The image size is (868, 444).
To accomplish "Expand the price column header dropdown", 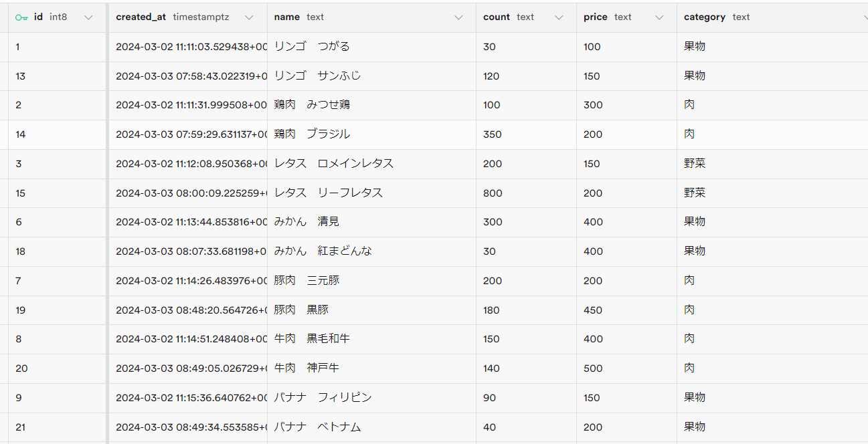I will (x=659, y=17).
